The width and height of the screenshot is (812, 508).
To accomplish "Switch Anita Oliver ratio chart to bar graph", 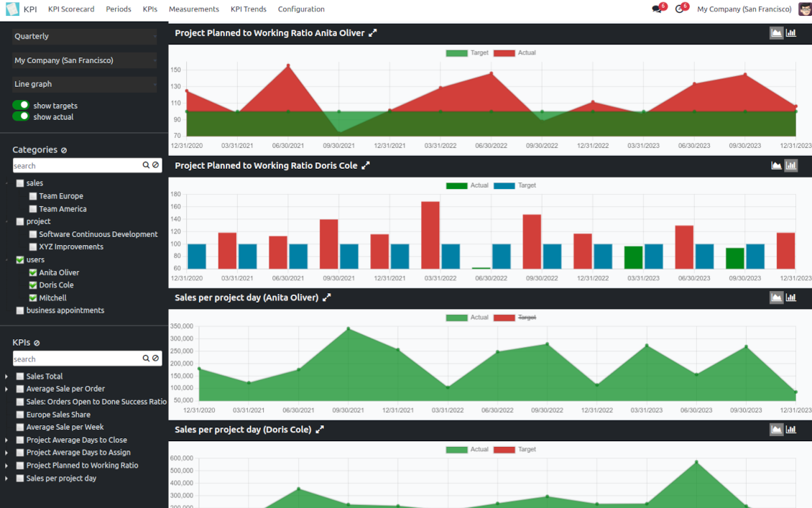I will coord(790,32).
